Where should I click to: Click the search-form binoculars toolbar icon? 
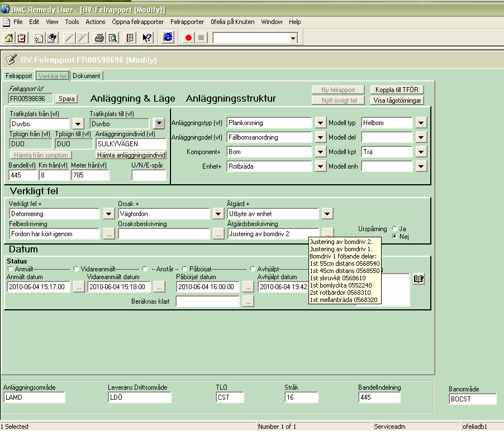[x=52, y=38]
